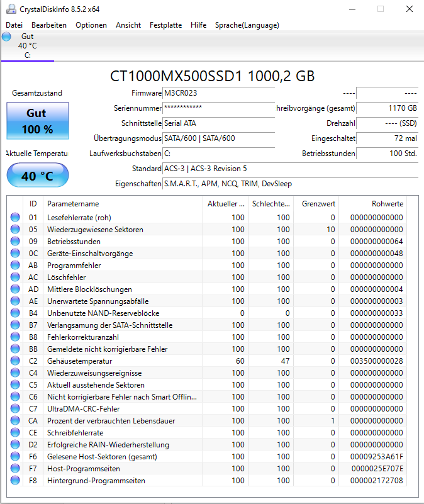The image size is (424, 504).
Task: Open the Bearbeiten menu
Action: (x=49, y=25)
